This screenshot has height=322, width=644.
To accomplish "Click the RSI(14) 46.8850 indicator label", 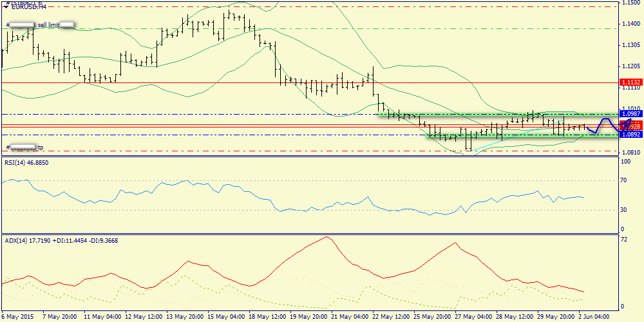I will click(26, 163).
